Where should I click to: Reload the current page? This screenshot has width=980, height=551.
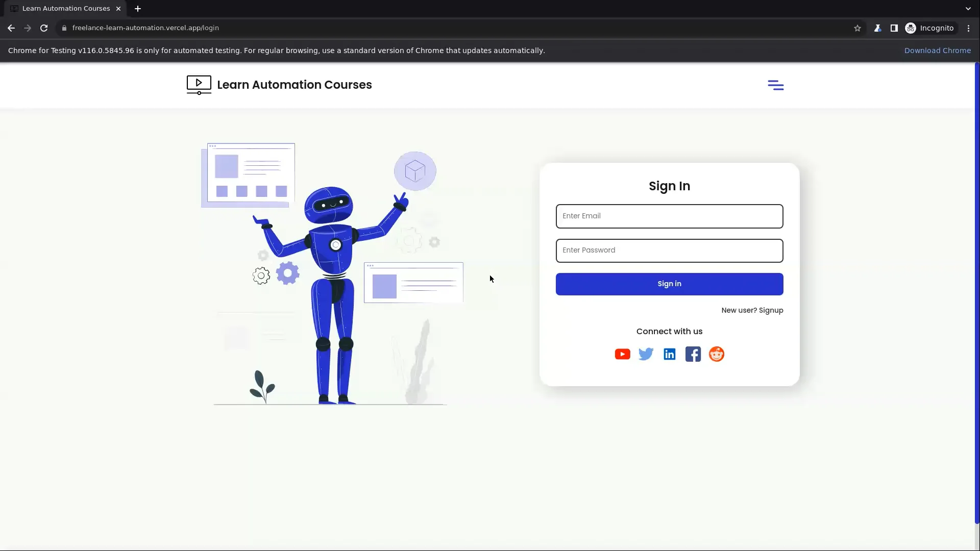(x=44, y=28)
